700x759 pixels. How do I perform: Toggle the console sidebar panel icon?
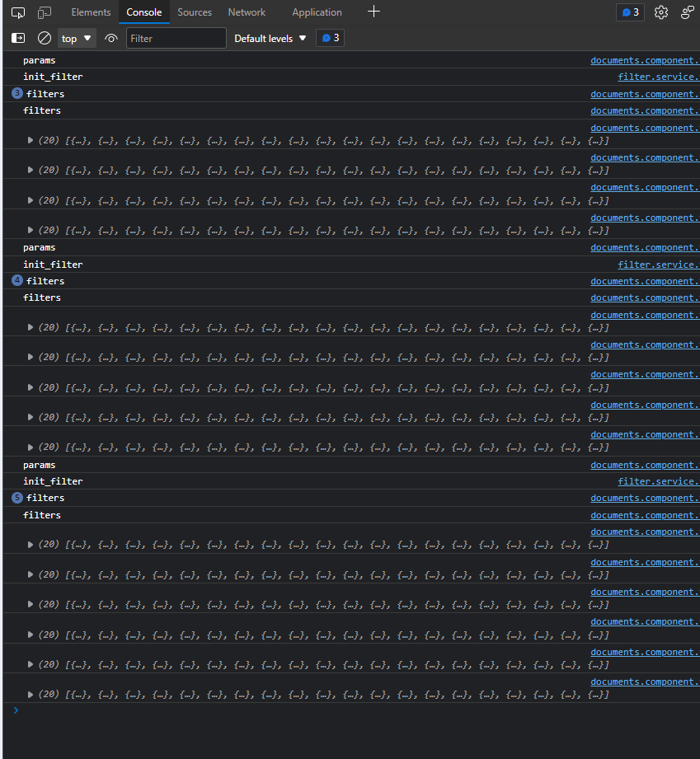click(x=18, y=38)
